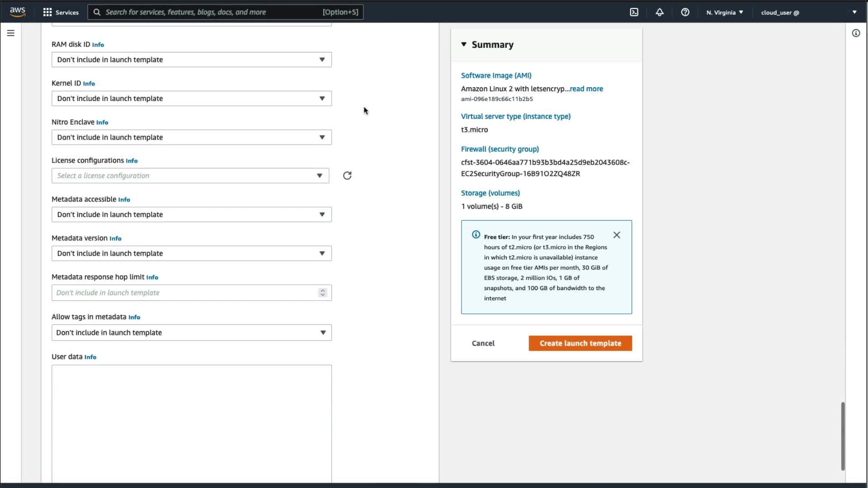Open the N. Virginia region menu
Screen dimensions: 868x488
[724, 12]
